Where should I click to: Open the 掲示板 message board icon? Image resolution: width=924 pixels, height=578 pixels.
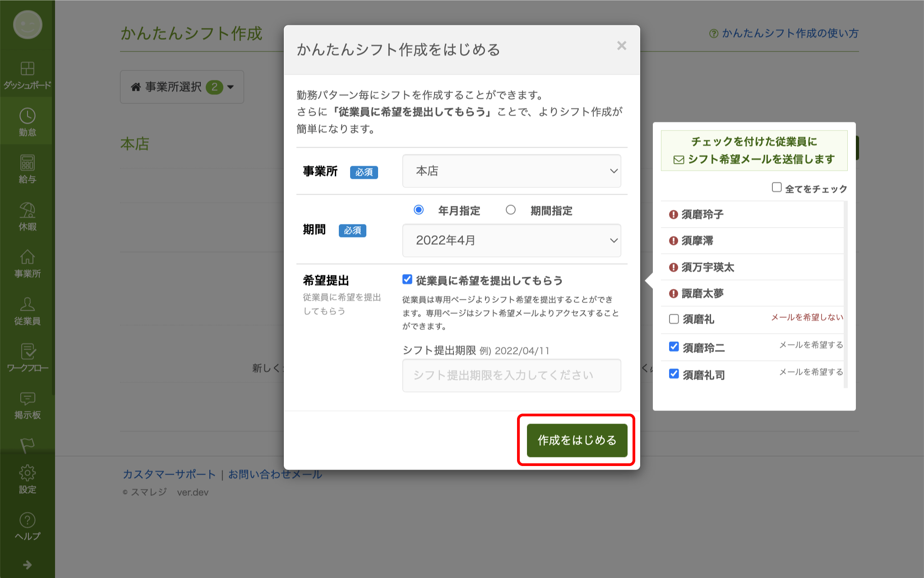[x=28, y=399]
